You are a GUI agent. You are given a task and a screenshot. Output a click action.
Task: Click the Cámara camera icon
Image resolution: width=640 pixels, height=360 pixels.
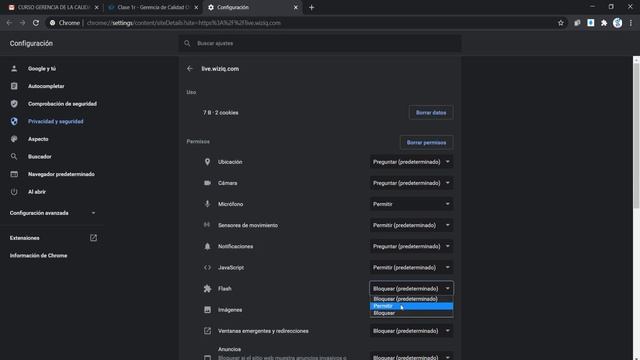coord(207,183)
